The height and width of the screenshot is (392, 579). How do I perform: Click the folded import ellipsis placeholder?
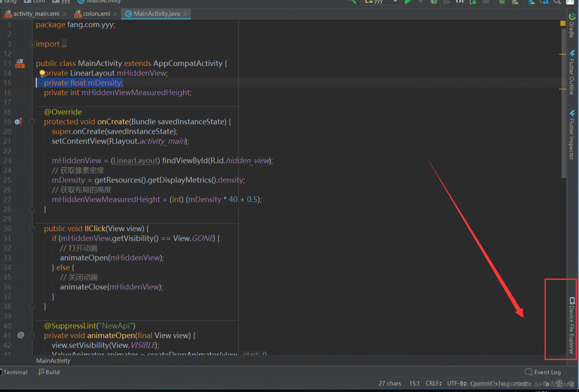64,44
